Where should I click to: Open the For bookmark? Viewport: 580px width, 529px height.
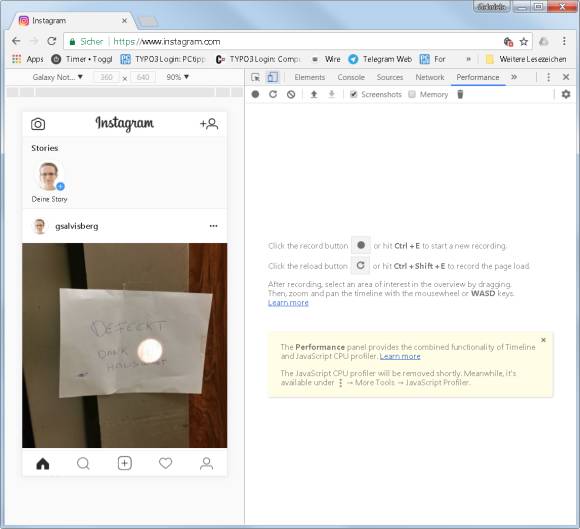pyautogui.click(x=432, y=59)
